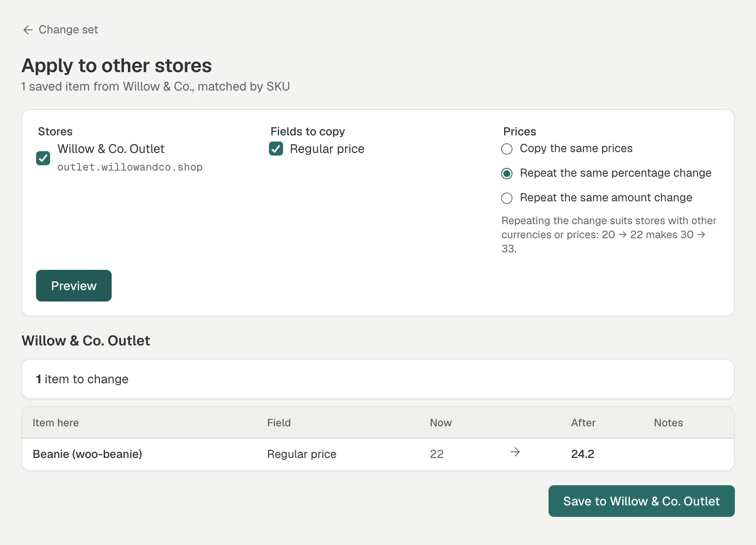Click the new price value 24.2

pyautogui.click(x=582, y=454)
